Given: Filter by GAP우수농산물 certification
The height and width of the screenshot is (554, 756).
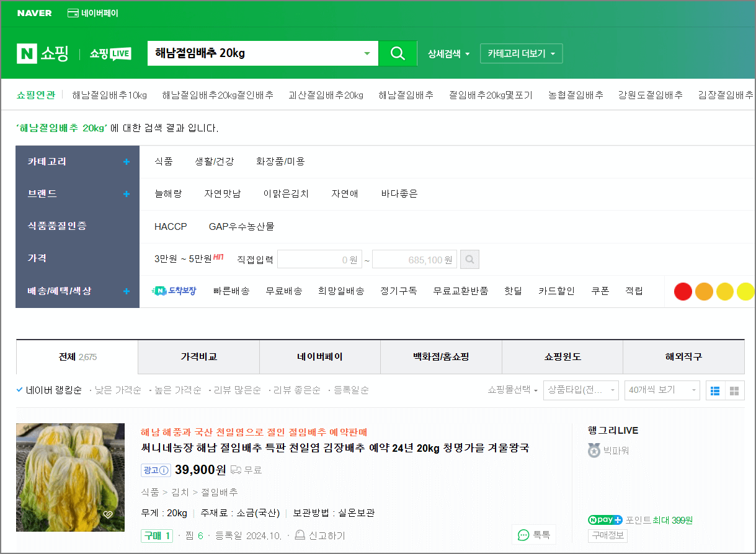Looking at the screenshot, I should pyautogui.click(x=241, y=227).
